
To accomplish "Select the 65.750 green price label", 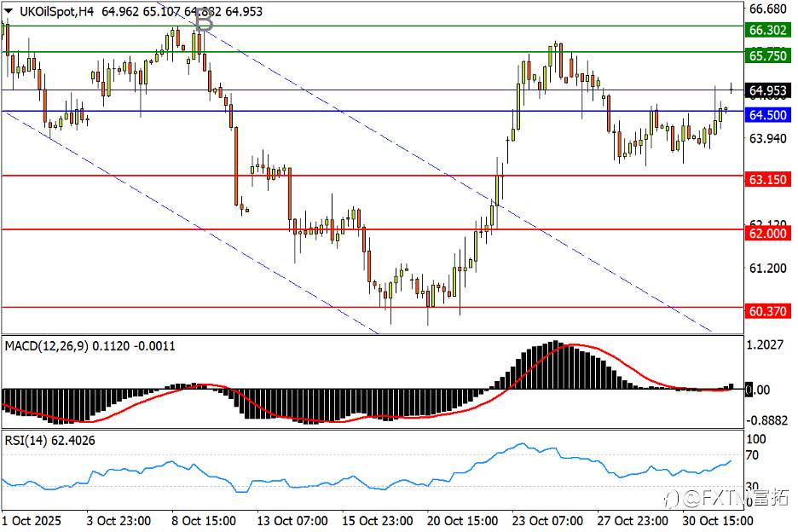I will coord(768,55).
